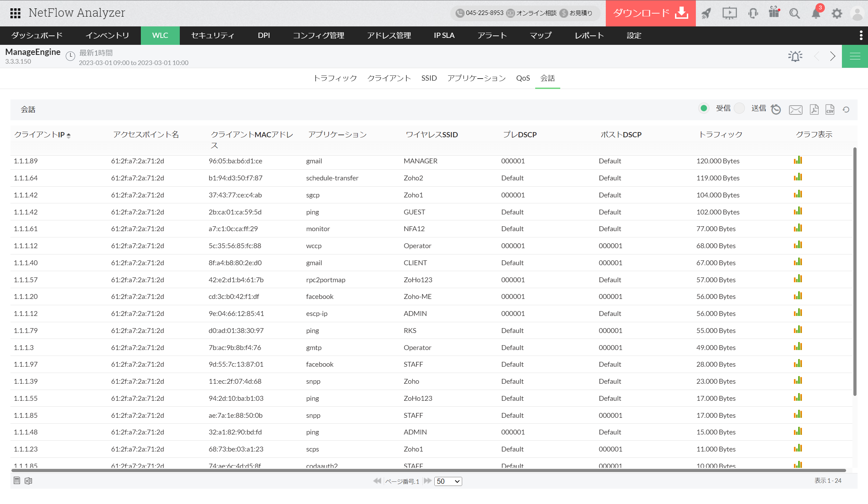Go to next page arrow in pagination
Image resolution: width=868 pixels, height=504 pixels.
[427, 481]
